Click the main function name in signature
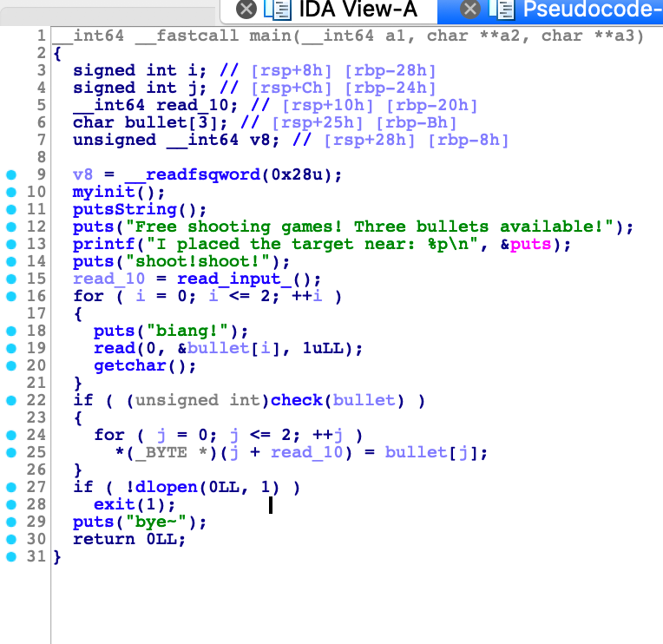 pyautogui.click(x=270, y=36)
